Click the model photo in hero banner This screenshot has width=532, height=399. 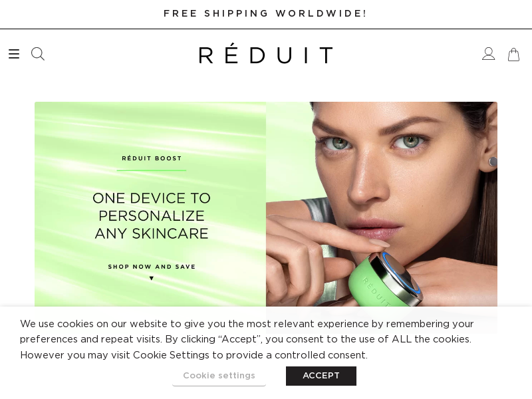click(382, 204)
